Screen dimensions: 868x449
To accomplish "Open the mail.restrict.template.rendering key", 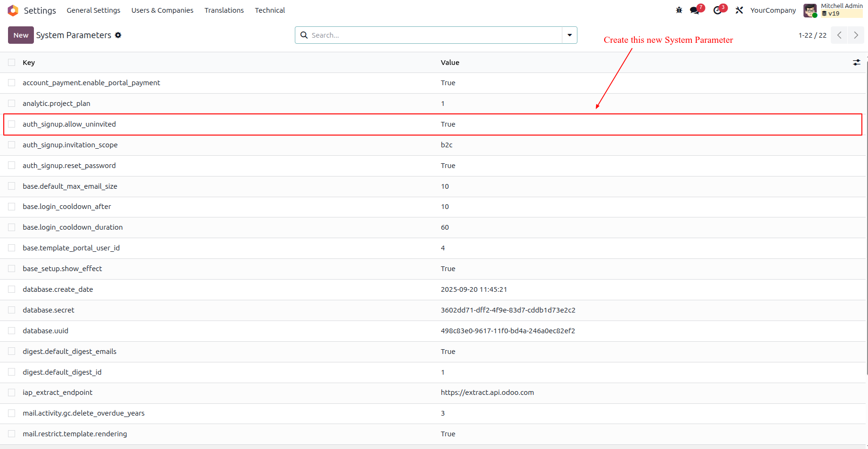I will click(75, 434).
